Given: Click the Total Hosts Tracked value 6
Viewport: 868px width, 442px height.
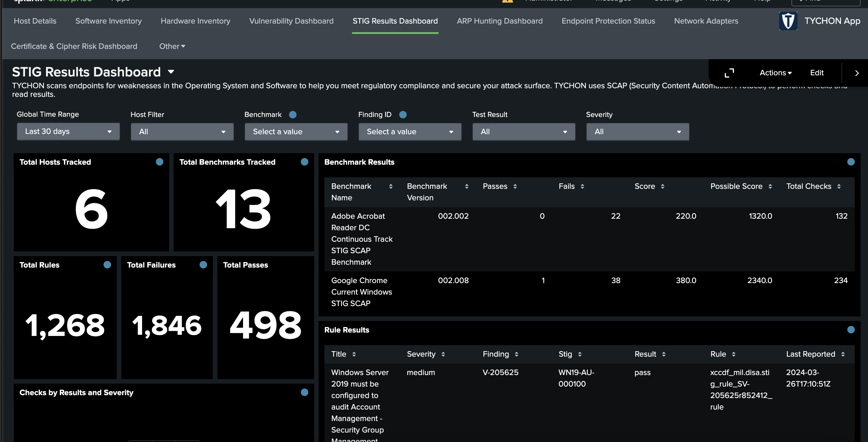Looking at the screenshot, I should point(91,209).
